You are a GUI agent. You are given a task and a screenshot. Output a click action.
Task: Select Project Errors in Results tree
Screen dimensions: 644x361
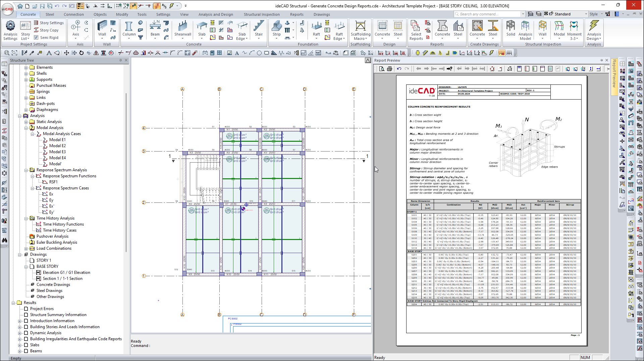[x=42, y=309]
